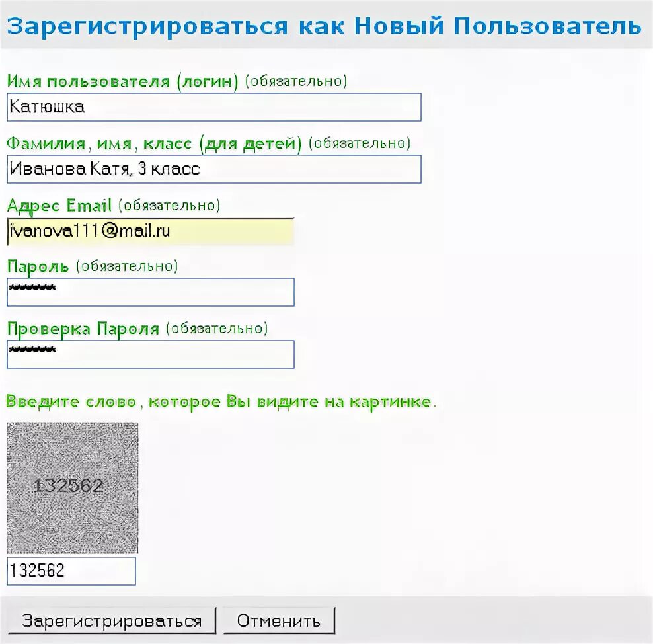The height and width of the screenshot is (644, 653).
Task: Click the captcha answer field containing 132562
Action: 71,571
